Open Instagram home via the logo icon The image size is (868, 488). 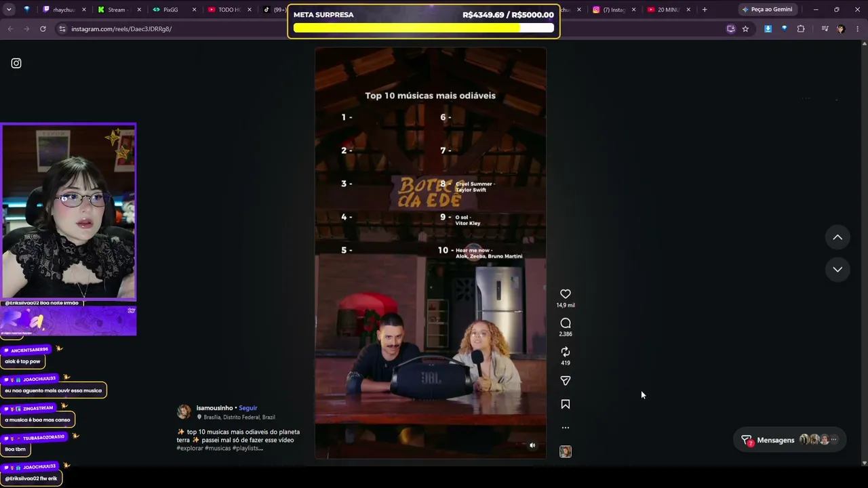pos(16,63)
